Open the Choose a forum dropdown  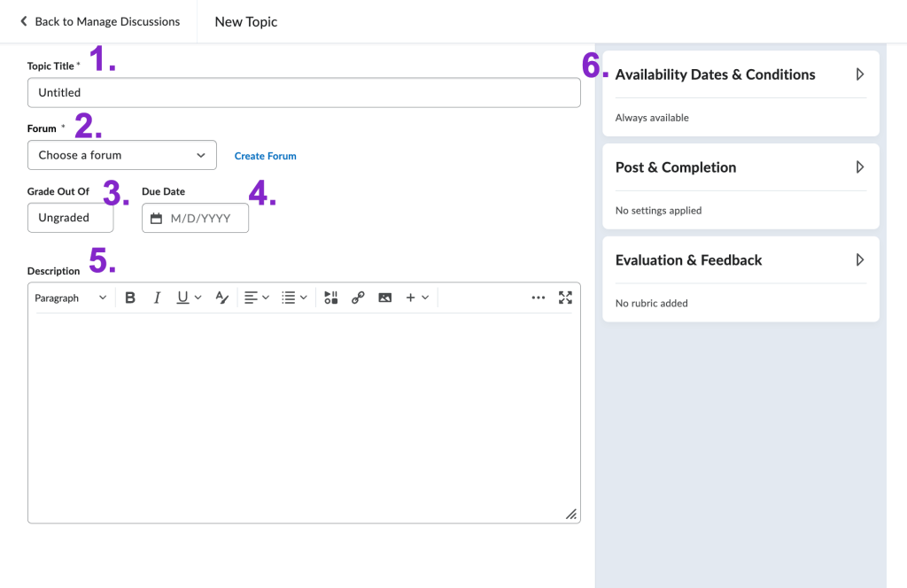tap(122, 155)
